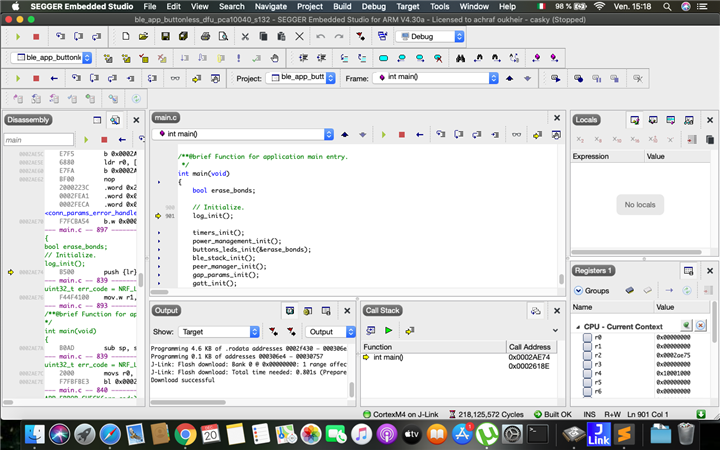This screenshot has height=450, width=720.
Task: Collapse the CPU - Current Context tree group
Action: pyautogui.click(x=578, y=327)
